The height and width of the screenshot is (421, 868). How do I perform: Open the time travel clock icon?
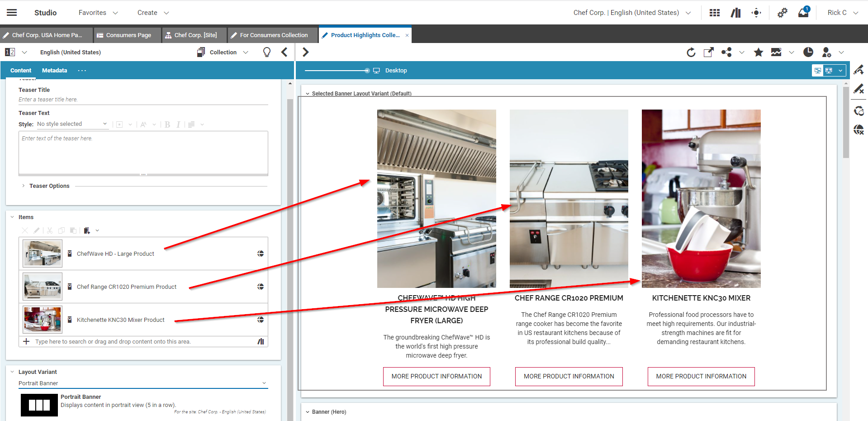pyautogui.click(x=808, y=53)
